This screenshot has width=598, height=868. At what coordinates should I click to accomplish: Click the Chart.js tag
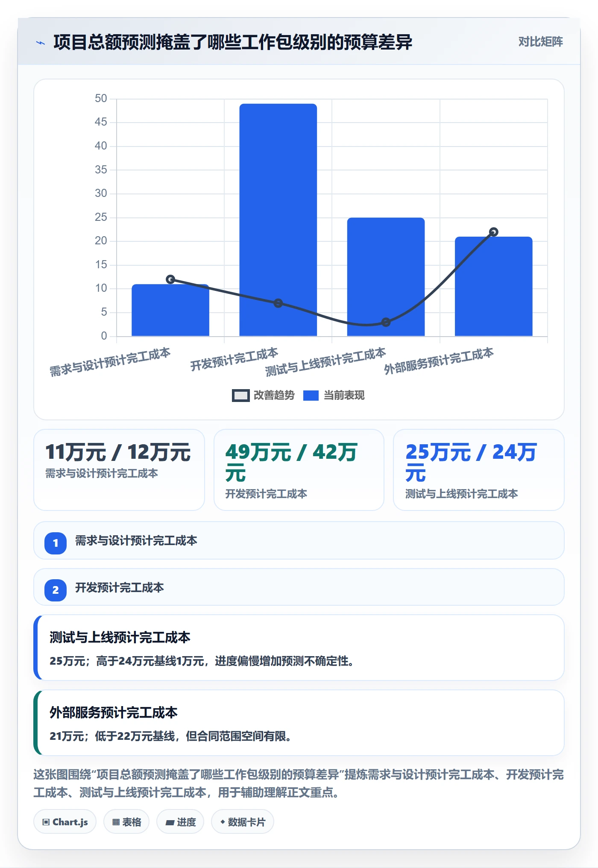click(65, 821)
